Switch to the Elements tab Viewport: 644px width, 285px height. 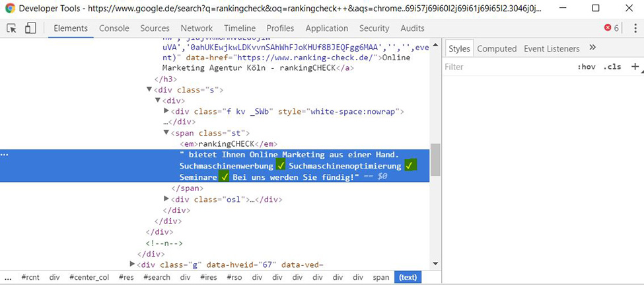[x=71, y=28]
